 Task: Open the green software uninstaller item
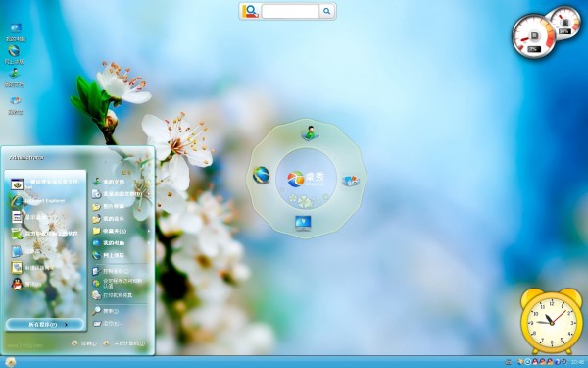(45, 234)
